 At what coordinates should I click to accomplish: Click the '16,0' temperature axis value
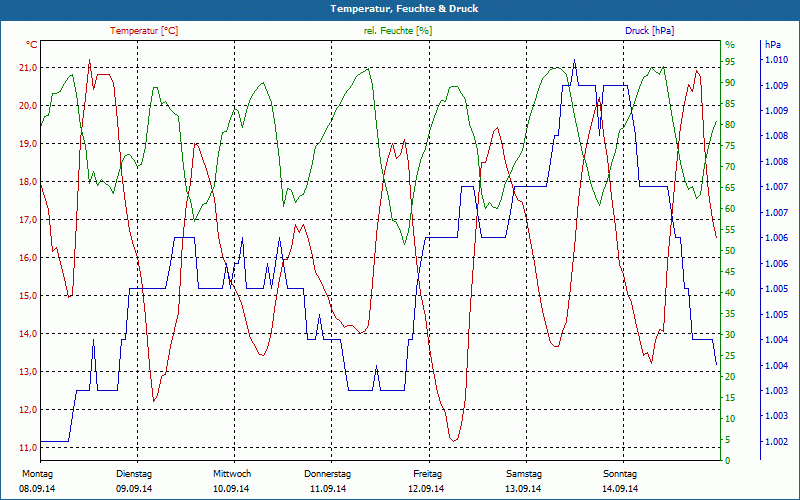pos(28,258)
